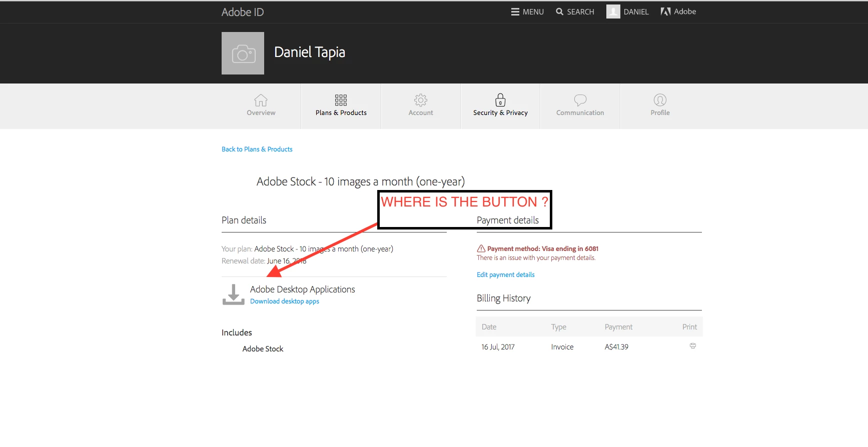Viewport: 868px width, 447px height.
Task: Click the Billing History heading
Action: 504,298
